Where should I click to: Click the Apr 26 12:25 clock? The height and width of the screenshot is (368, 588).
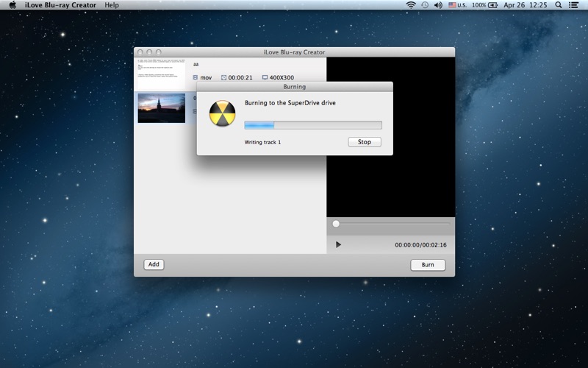point(526,5)
